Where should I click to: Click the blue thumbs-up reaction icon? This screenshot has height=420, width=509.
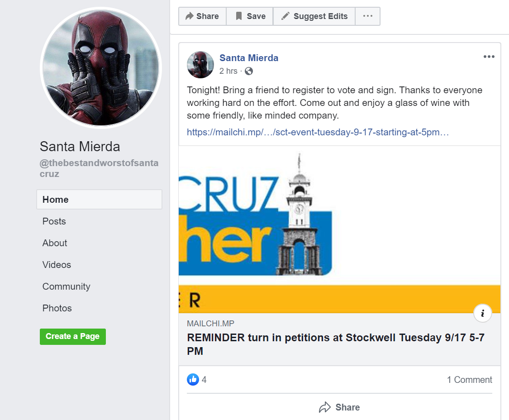193,379
